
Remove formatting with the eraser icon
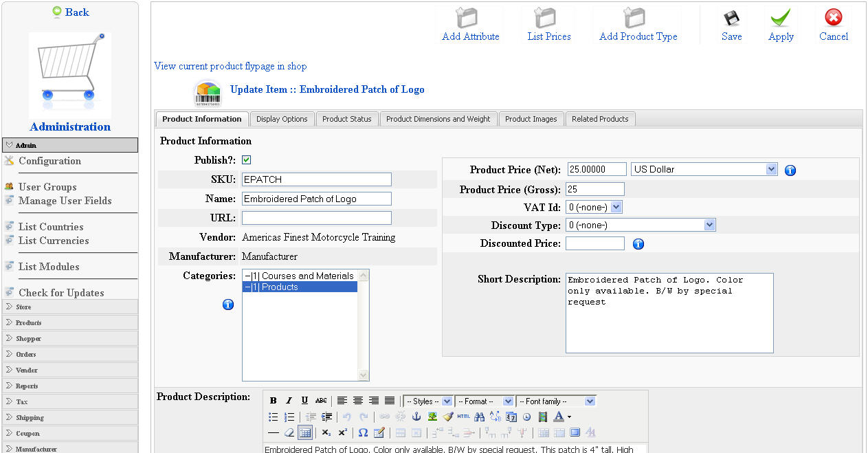pyautogui.click(x=289, y=432)
